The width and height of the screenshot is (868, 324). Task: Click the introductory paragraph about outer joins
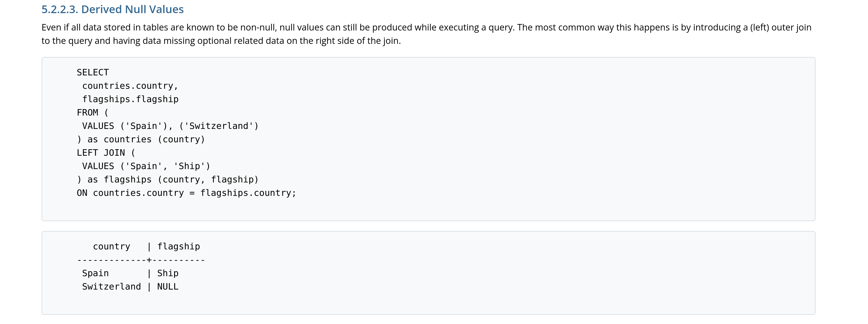pos(426,34)
